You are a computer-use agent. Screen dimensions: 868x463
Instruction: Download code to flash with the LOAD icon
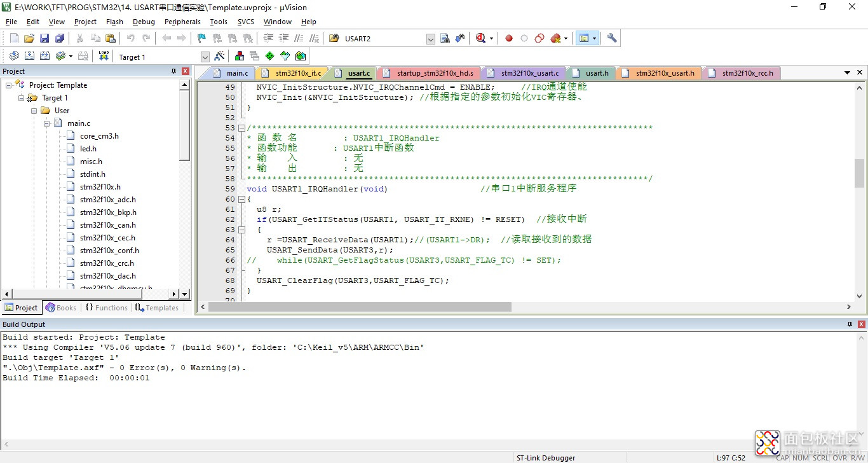[104, 56]
